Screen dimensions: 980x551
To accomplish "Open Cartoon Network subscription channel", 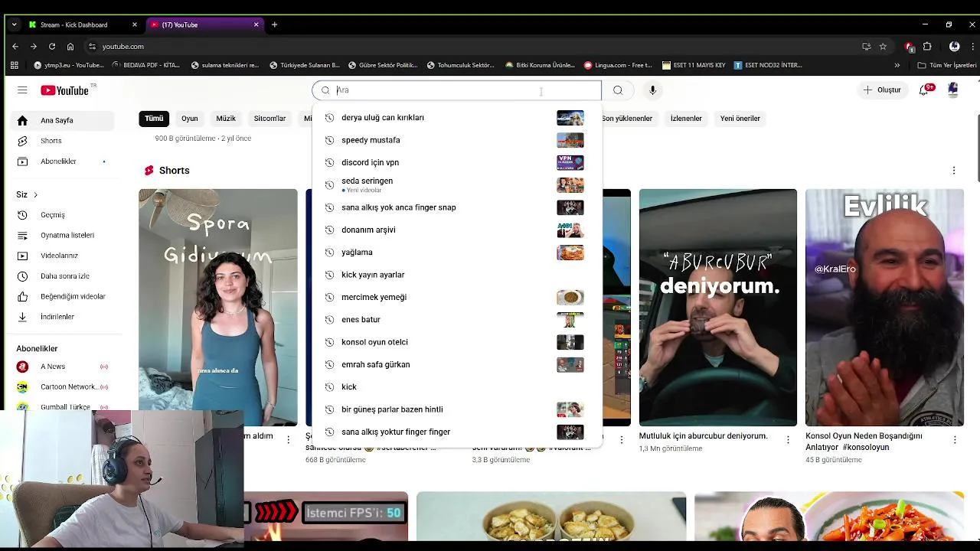I will coord(61,386).
